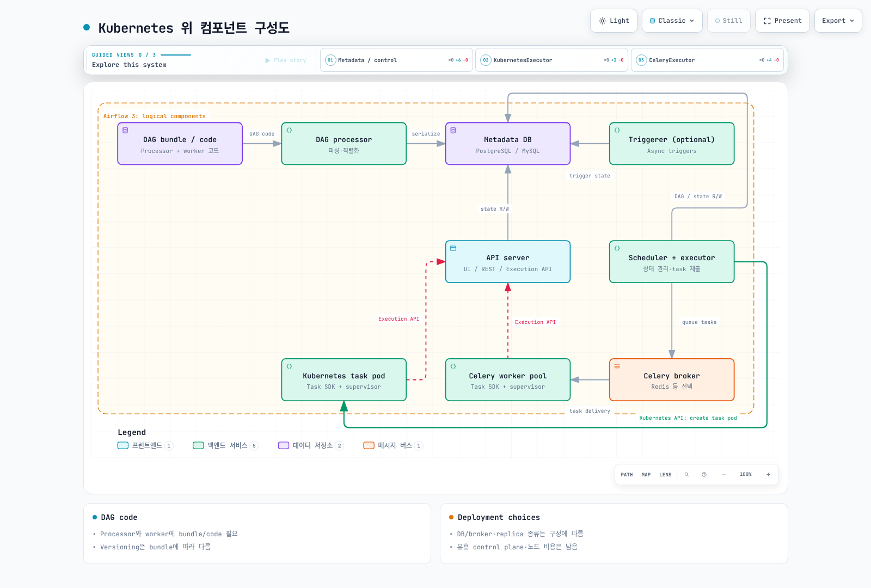
Task: Click queue icon on Celery broker node
Action: [617, 366]
